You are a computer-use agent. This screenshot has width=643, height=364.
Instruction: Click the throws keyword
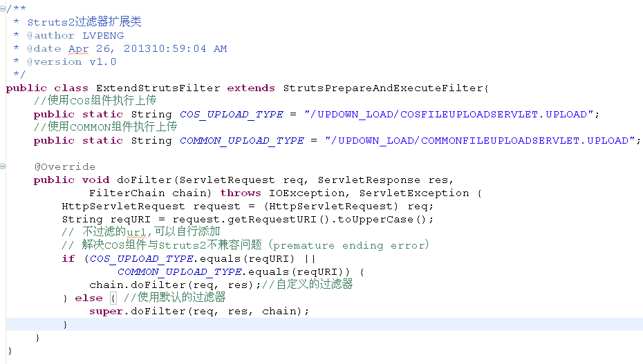click(x=241, y=193)
